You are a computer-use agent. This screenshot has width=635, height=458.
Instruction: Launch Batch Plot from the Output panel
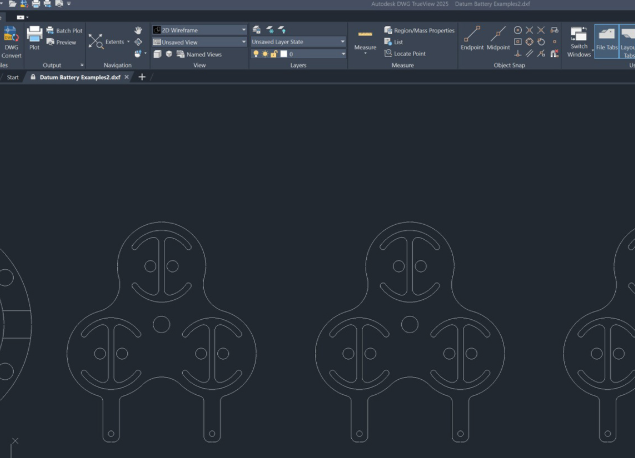pos(64,30)
